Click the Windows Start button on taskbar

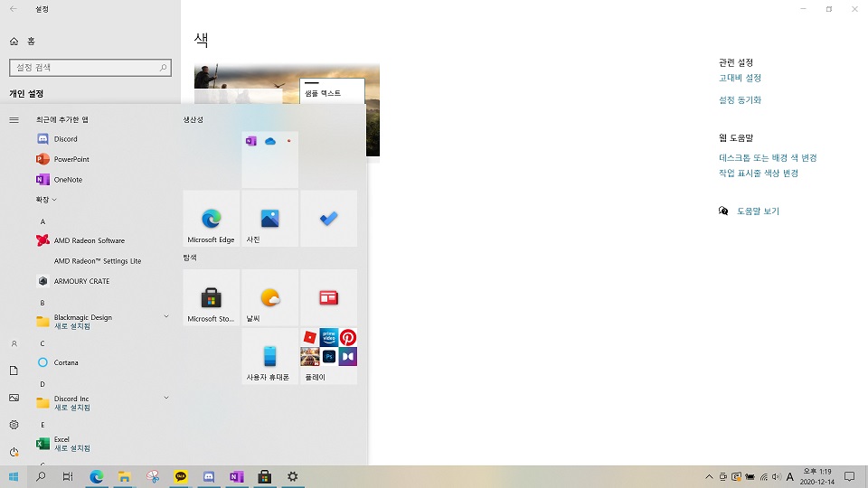tap(14, 476)
